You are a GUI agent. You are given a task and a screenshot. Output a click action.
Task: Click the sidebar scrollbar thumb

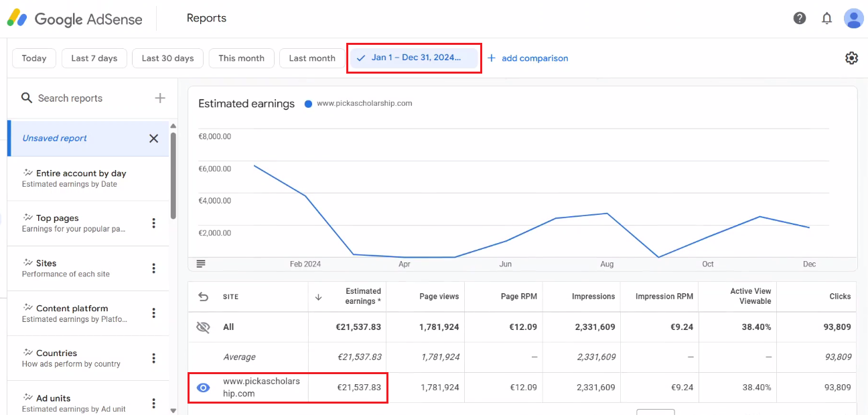click(x=173, y=174)
